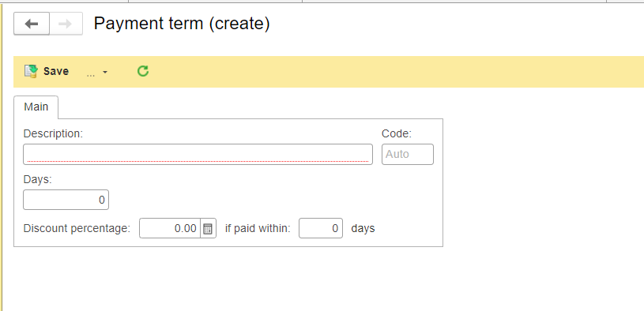644x311 pixels.
Task: Focus the Discount percentage value field
Action: click(170, 228)
